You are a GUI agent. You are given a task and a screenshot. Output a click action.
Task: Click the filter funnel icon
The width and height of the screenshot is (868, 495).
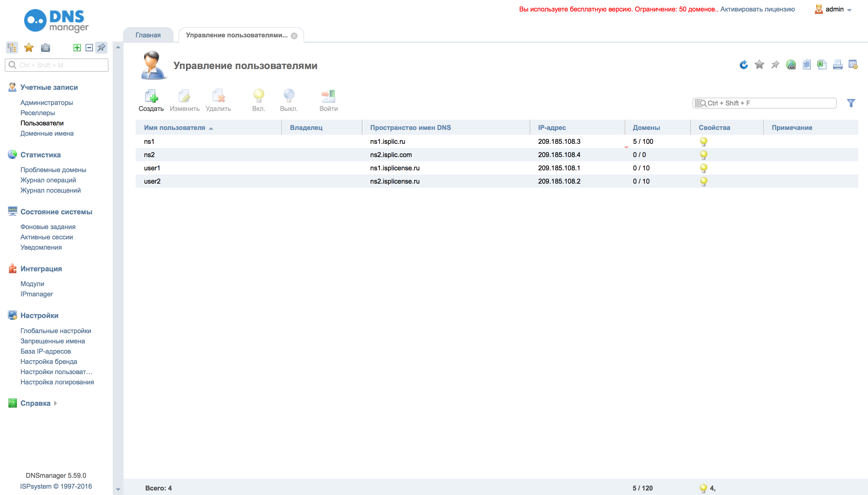click(851, 103)
